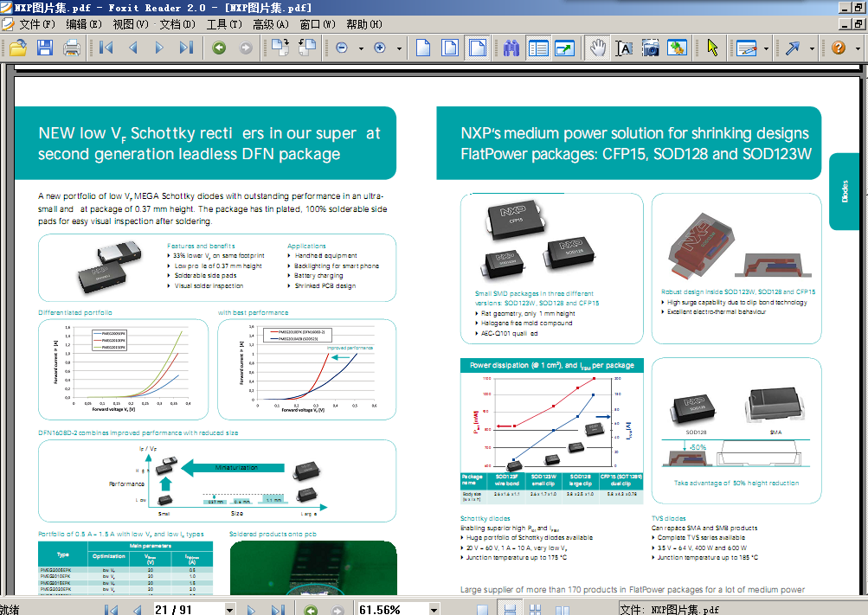Open zoom in options dropdown arrow
This screenshot has width=868, height=615.
tap(399, 48)
